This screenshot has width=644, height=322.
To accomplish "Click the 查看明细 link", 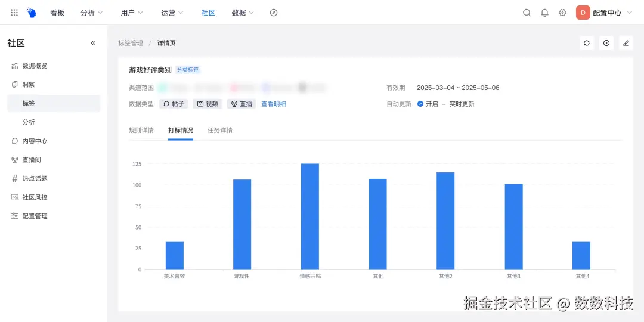I will click(x=274, y=104).
